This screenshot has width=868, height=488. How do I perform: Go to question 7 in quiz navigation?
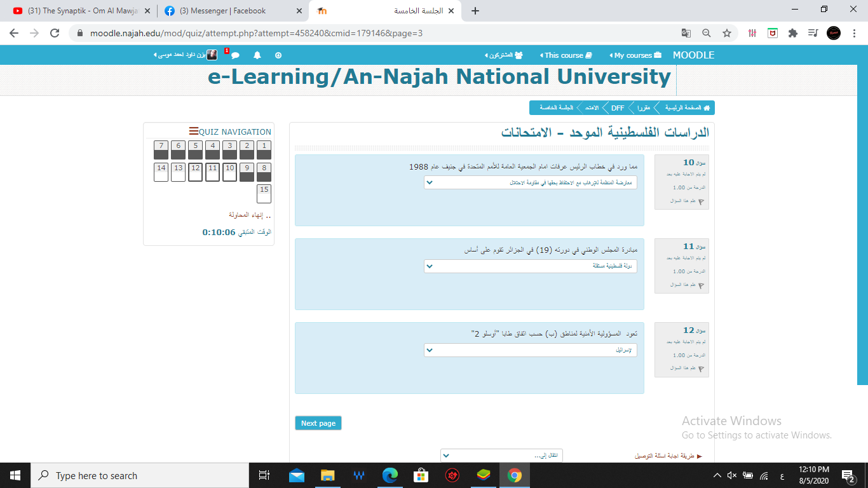[x=161, y=150]
